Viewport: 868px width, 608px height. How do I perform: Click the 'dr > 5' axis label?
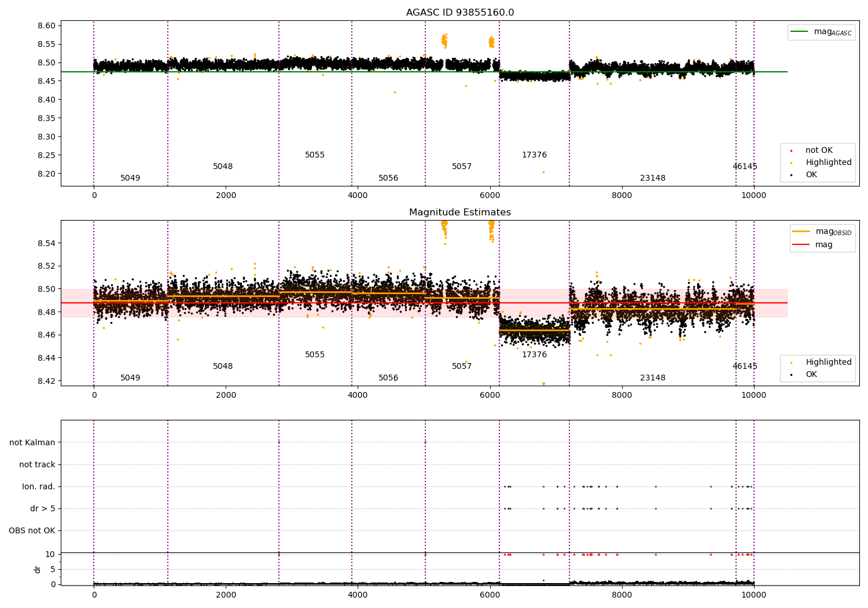coord(43,508)
